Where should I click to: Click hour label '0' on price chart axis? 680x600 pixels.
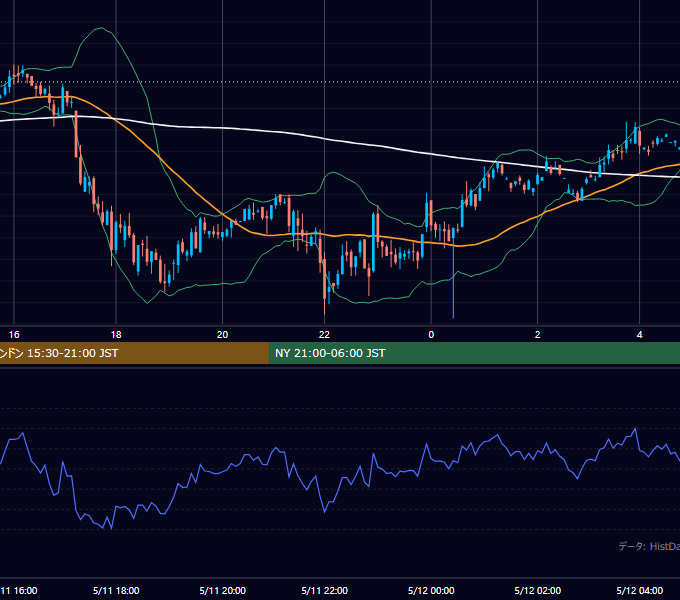(x=431, y=335)
